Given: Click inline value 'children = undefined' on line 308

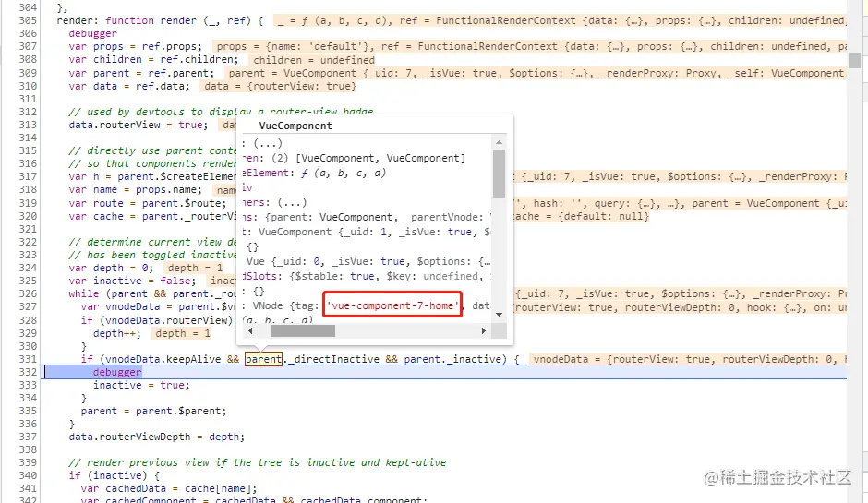Looking at the screenshot, I should click(314, 60).
